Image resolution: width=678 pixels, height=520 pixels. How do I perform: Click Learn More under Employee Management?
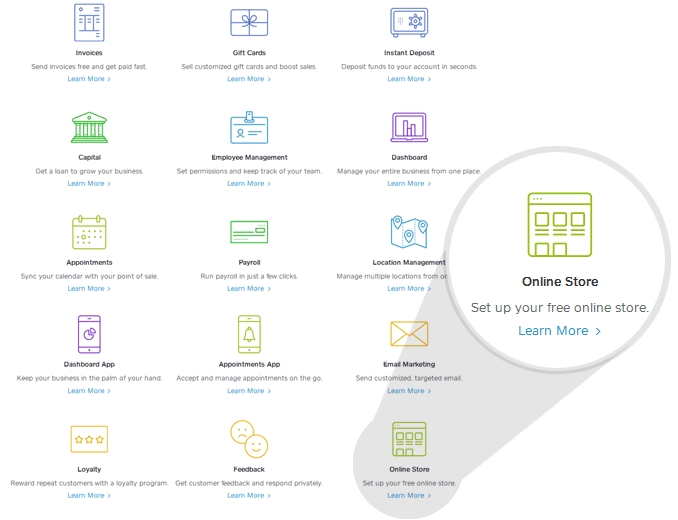pos(249,184)
